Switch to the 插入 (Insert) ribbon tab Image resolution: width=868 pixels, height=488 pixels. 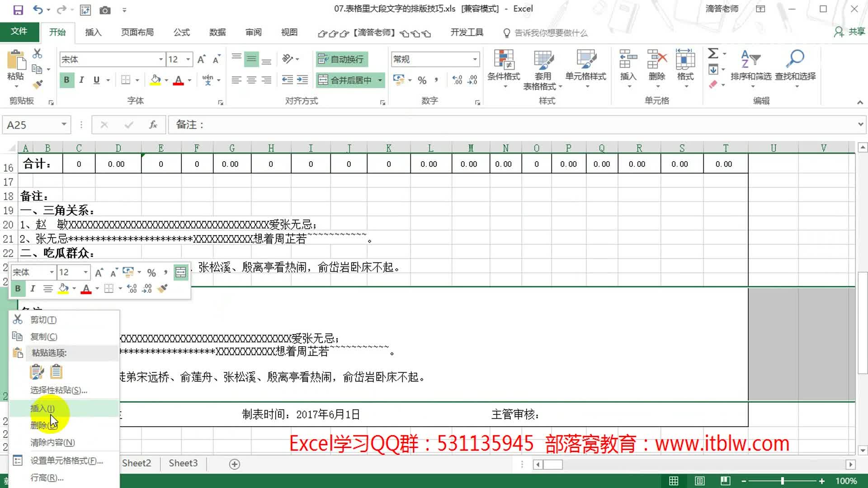(x=93, y=32)
